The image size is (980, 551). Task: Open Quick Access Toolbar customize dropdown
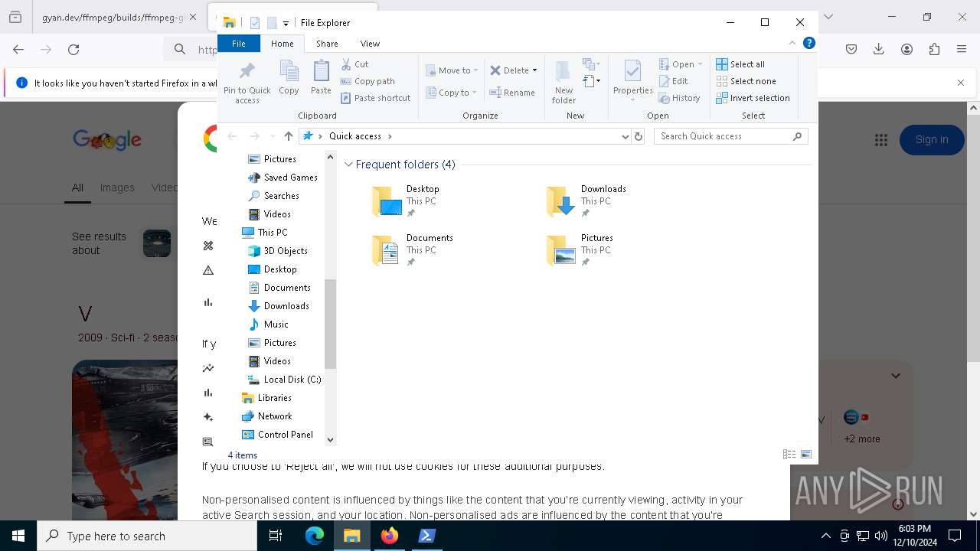click(x=286, y=24)
